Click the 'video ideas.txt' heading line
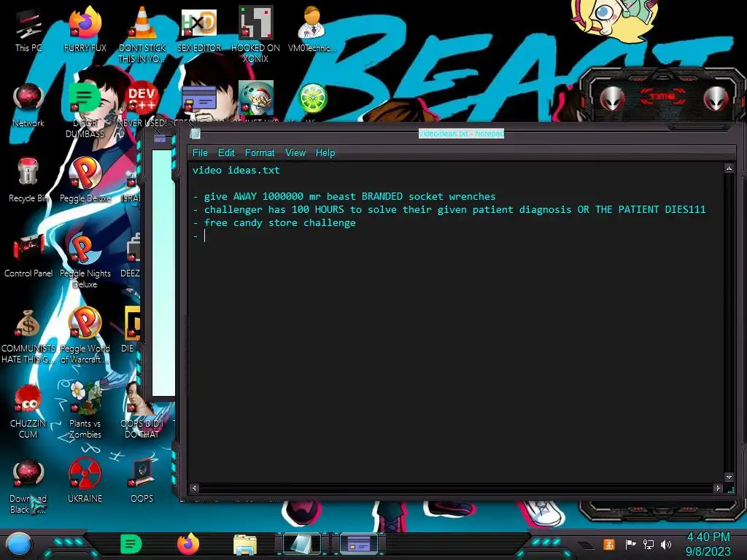The width and height of the screenshot is (747, 560). click(x=236, y=171)
